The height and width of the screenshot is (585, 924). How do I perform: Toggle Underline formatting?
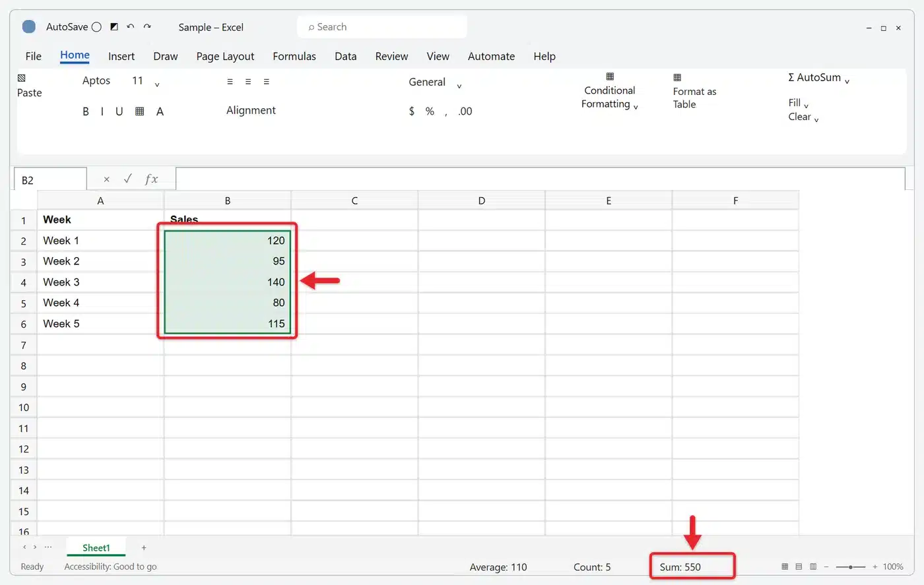tap(119, 111)
